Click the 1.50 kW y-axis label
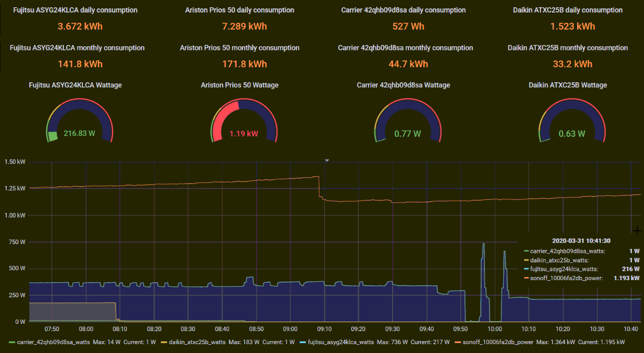The image size is (644, 353). (15, 162)
